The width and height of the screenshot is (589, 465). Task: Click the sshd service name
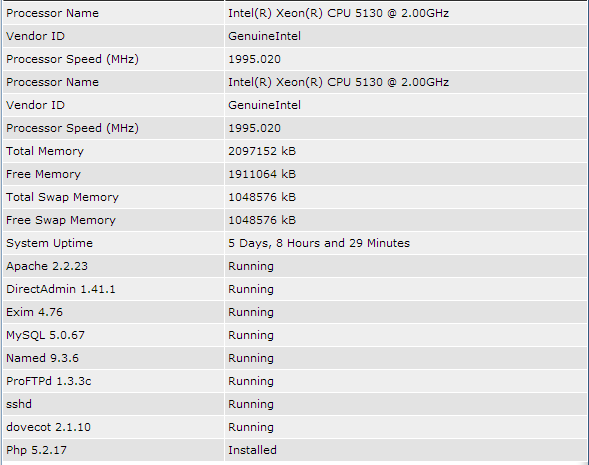19,404
